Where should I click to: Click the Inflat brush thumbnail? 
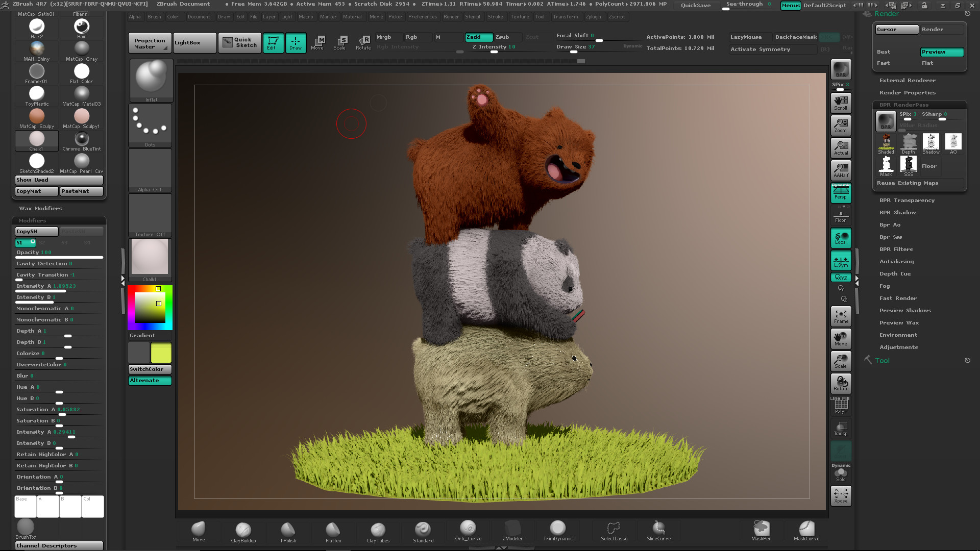click(151, 81)
